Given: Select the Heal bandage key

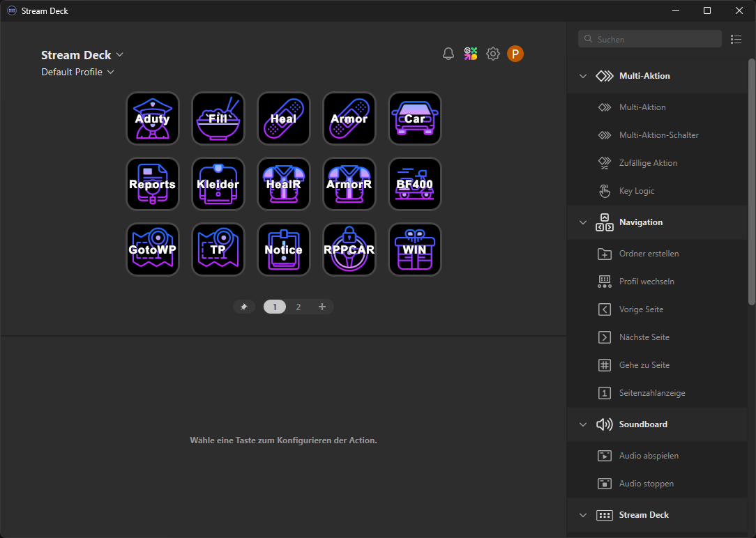Looking at the screenshot, I should 283,118.
